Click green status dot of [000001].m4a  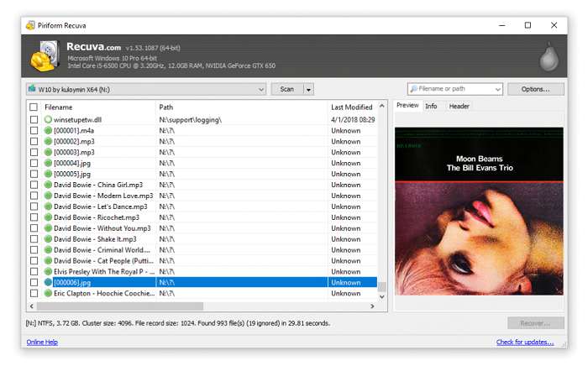click(x=48, y=130)
